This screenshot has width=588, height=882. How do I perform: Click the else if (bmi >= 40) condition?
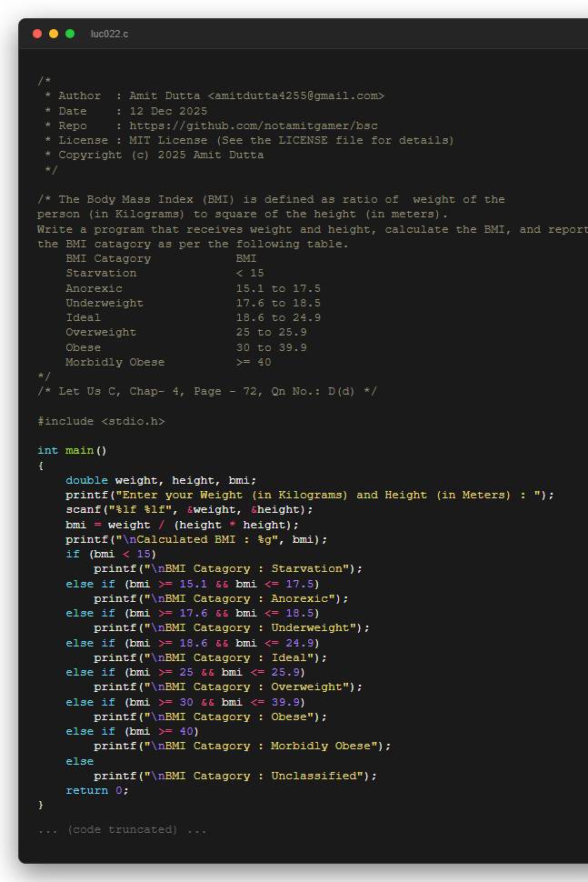point(132,731)
